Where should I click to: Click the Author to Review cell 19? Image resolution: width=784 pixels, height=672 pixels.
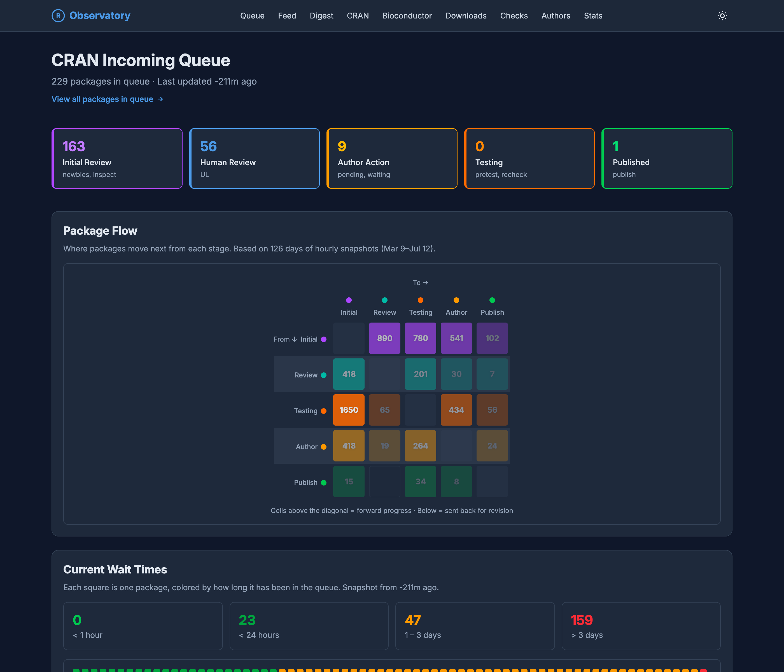pos(384,446)
